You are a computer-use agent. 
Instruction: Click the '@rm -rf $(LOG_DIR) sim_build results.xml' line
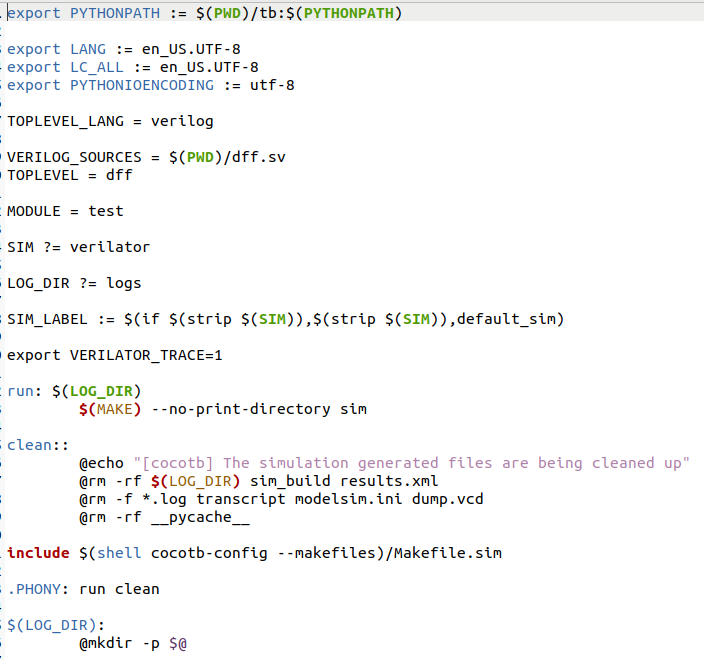pyautogui.click(x=259, y=481)
